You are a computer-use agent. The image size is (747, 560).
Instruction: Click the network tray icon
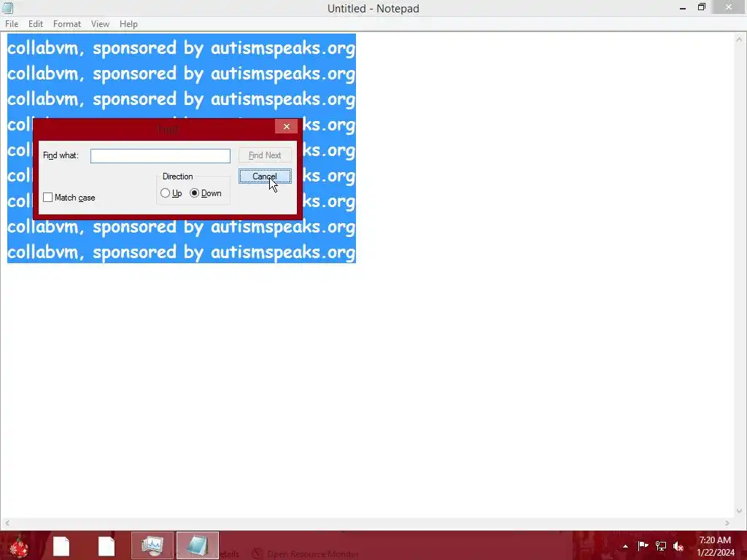(661, 545)
